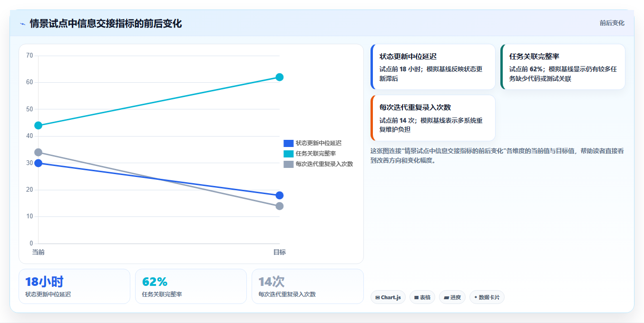Toggle the 任务关联完整率 legend entry
The width and height of the screenshot is (644, 323).
(310, 154)
